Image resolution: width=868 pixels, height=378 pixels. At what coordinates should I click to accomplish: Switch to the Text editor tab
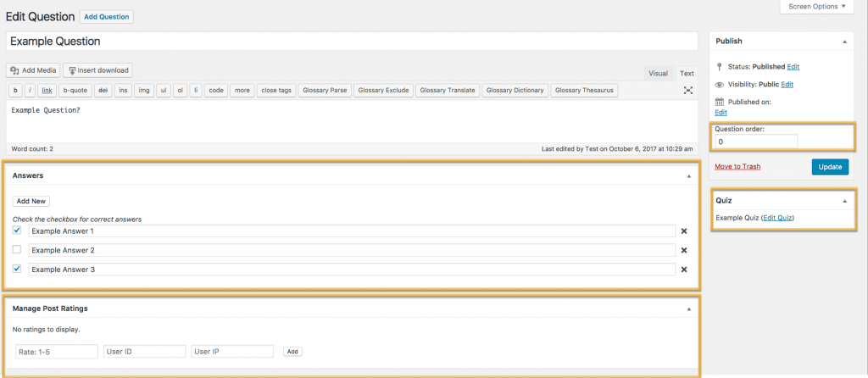(x=687, y=74)
